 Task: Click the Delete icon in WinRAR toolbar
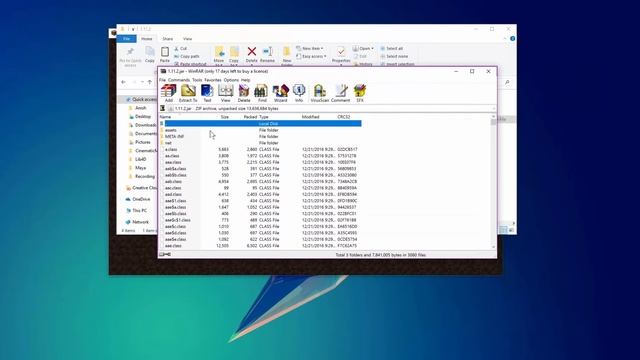(x=244, y=93)
